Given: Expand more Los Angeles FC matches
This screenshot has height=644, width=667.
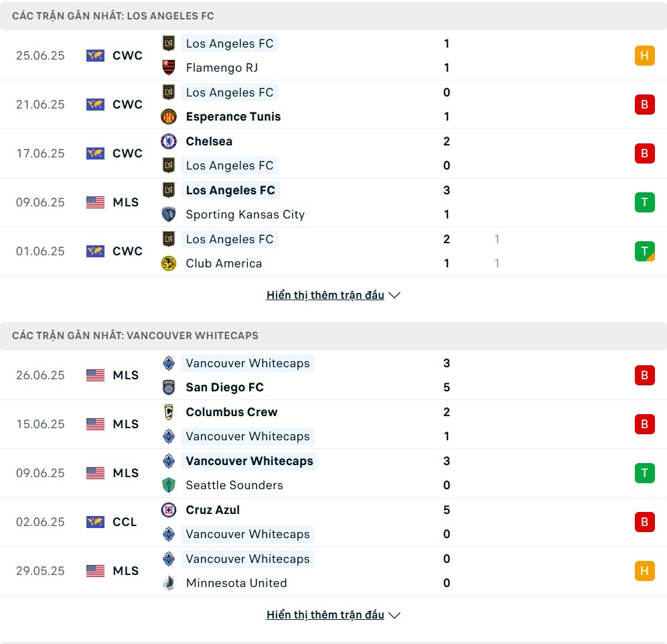Looking at the screenshot, I should 333,295.
